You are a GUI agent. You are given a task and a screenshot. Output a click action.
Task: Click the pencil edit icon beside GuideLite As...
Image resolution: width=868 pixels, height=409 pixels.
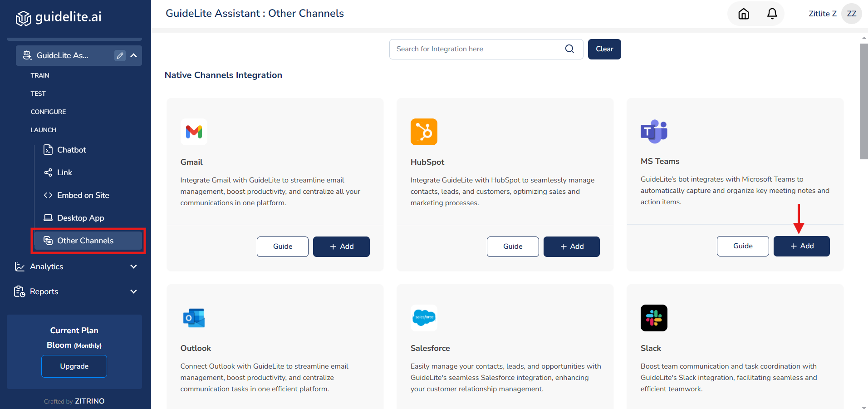tap(120, 55)
